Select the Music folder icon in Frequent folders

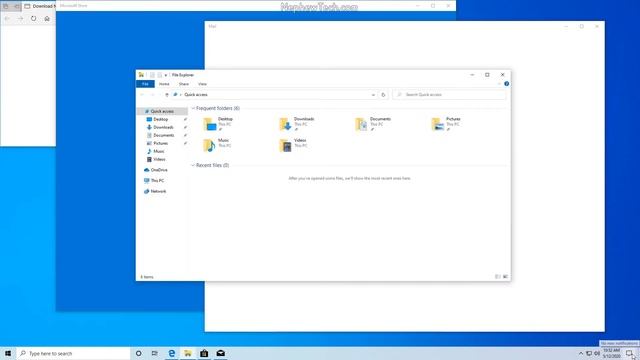(209, 145)
